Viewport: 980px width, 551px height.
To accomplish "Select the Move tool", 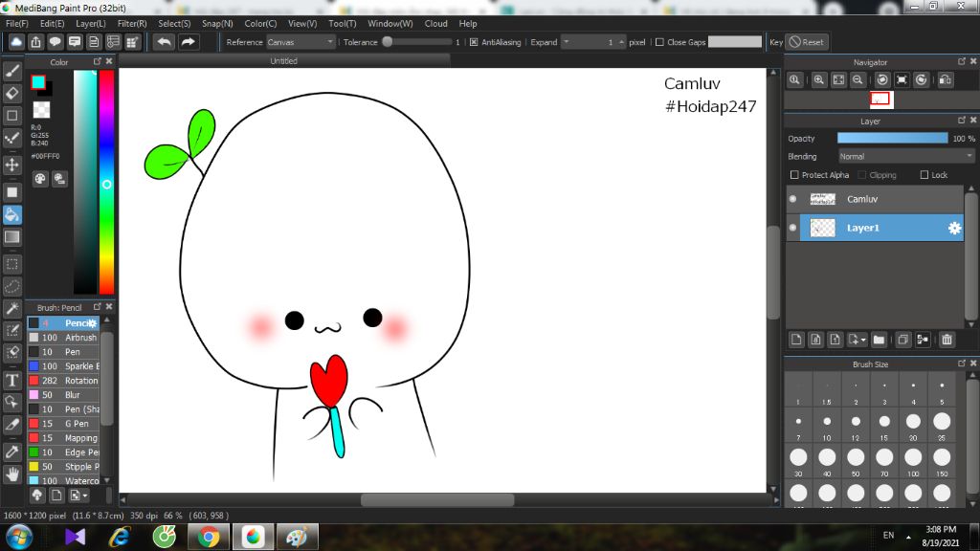I will click(12, 165).
